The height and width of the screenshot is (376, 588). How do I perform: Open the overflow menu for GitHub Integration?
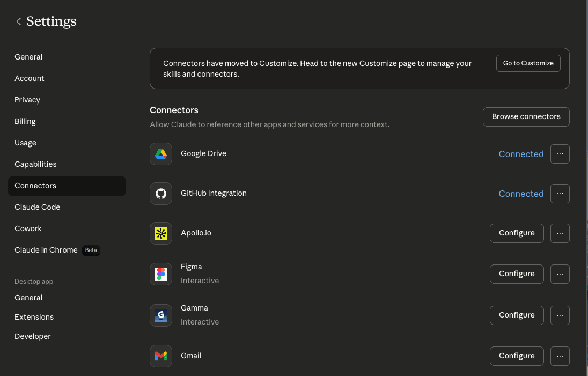pos(560,194)
